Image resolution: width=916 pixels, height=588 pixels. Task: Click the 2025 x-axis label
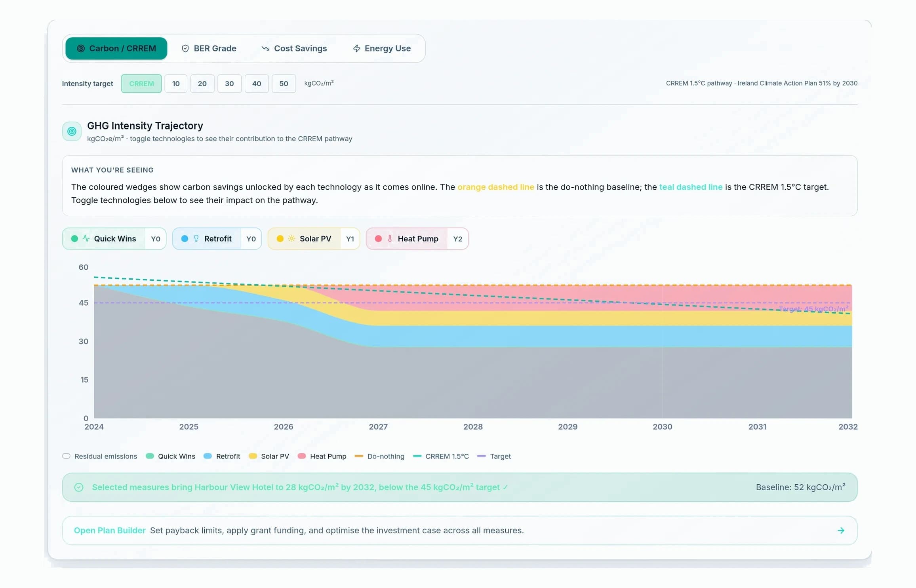click(189, 427)
